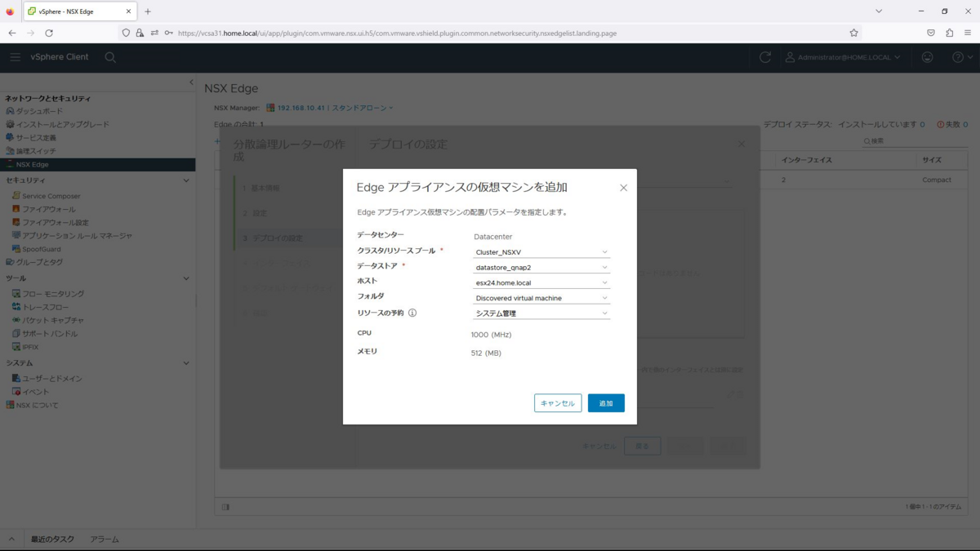Open SpoofGuard in sidebar
The width and height of the screenshot is (980, 551).
[41, 249]
